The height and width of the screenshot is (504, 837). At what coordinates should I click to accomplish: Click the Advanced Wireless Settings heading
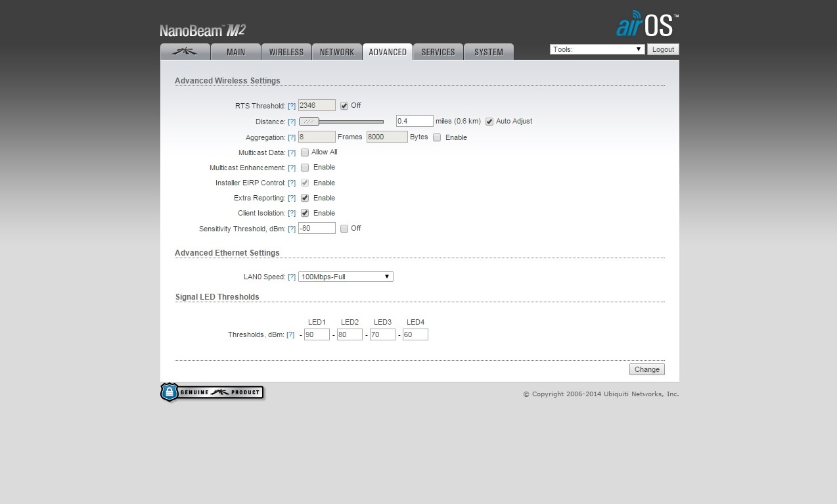227,81
